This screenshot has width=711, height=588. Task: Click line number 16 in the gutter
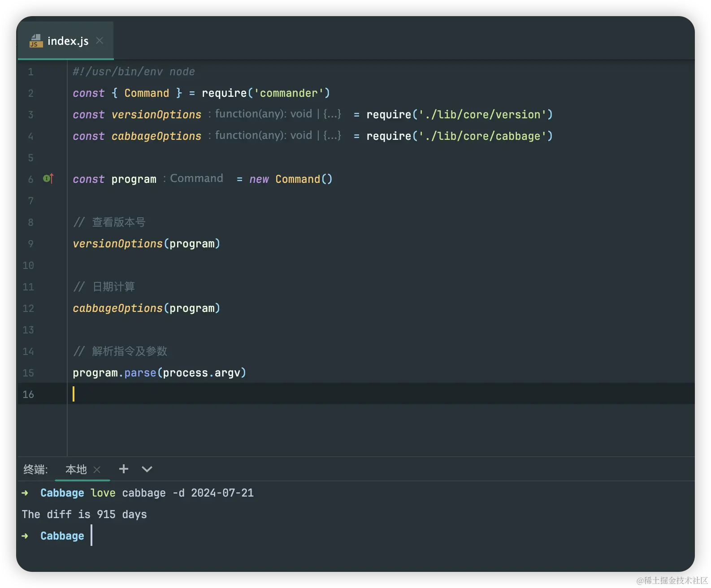pos(28,394)
